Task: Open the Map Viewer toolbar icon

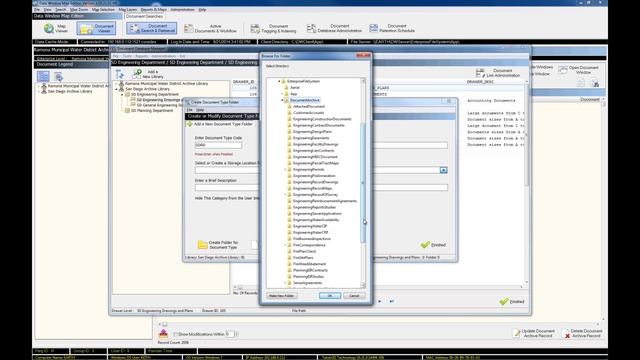Action: point(49,28)
